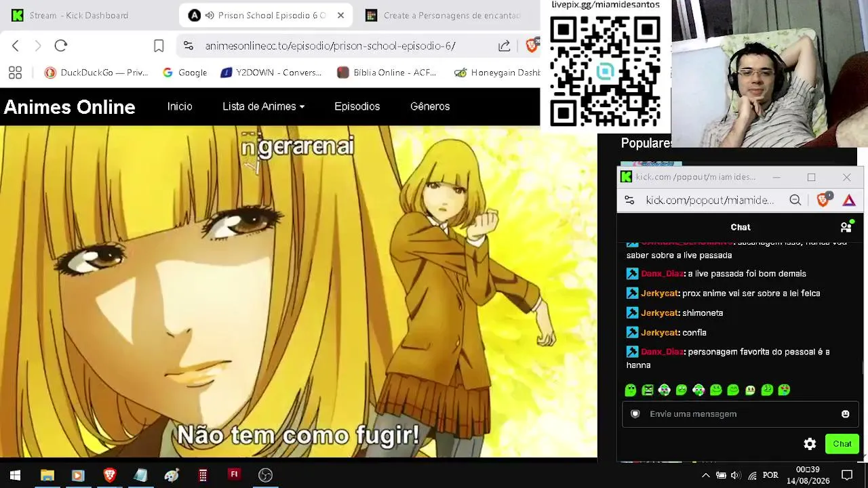Screen dimensions: 868x488
Task: Open the Bíblia Online bookmark
Action: [387, 73]
